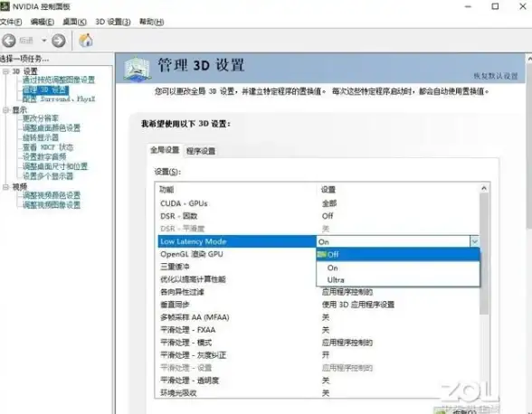Choose Off in Low Latency dropdown
Viewport: 532px width, 414px height.
click(x=398, y=255)
